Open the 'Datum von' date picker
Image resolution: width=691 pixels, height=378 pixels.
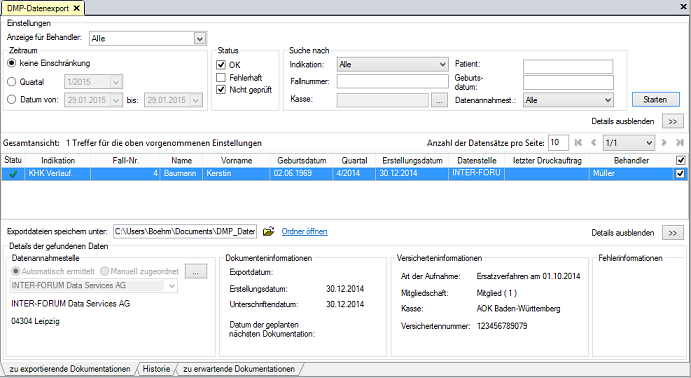coord(116,100)
